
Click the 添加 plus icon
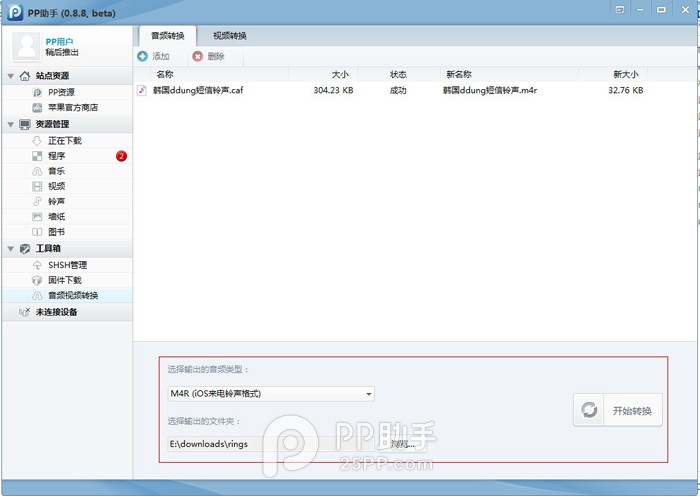click(x=142, y=56)
